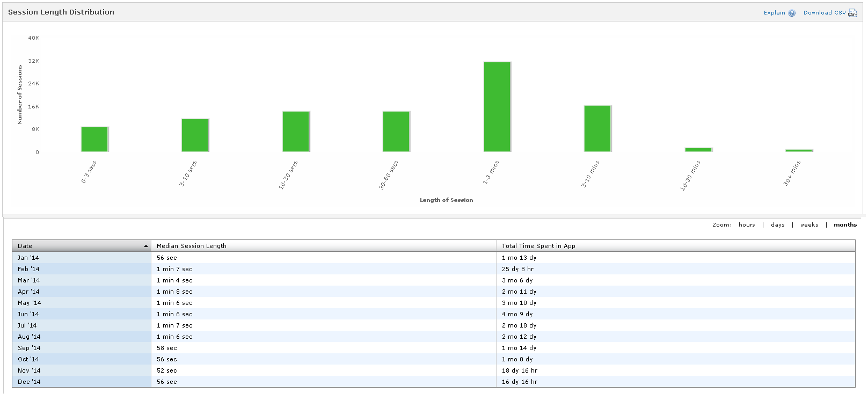The height and width of the screenshot is (400, 868).
Task: Click the 10-30 secs bar
Action: [x=296, y=132]
